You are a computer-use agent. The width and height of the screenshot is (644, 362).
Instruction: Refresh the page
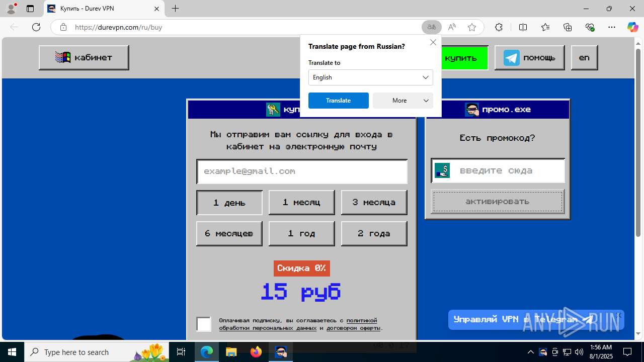click(36, 27)
